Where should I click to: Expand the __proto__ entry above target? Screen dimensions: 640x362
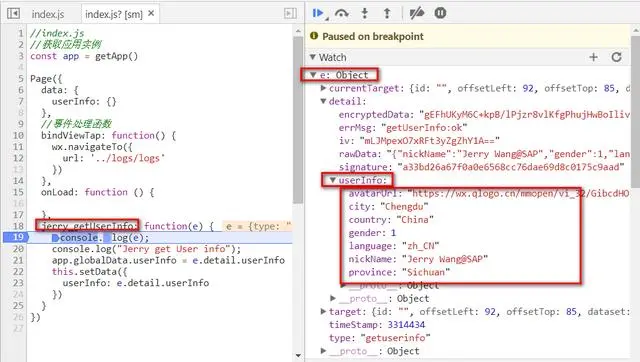point(333,299)
